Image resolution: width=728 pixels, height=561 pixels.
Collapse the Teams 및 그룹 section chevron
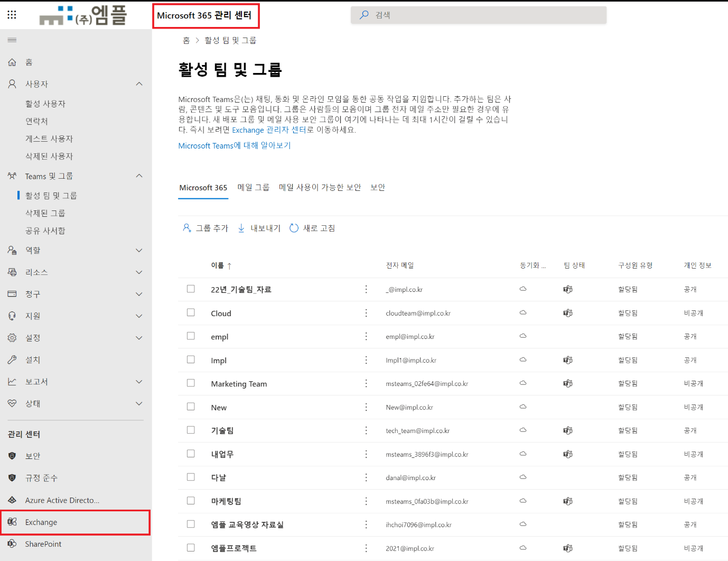[x=139, y=176]
